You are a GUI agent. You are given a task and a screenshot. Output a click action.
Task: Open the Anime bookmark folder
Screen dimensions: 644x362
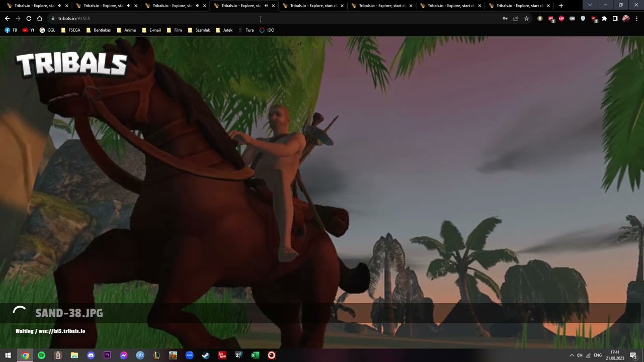pos(126,30)
